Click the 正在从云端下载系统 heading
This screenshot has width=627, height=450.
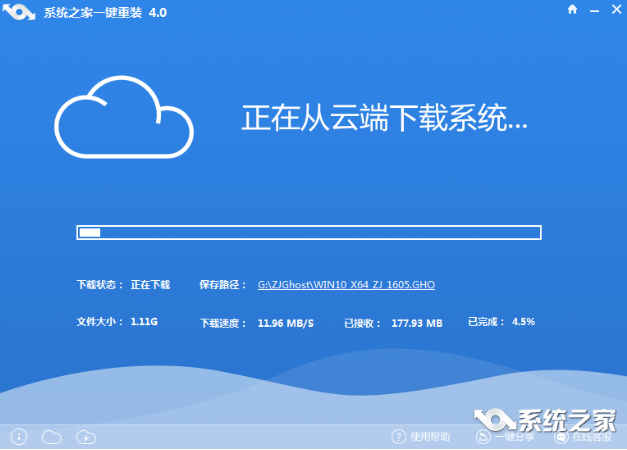(x=384, y=118)
